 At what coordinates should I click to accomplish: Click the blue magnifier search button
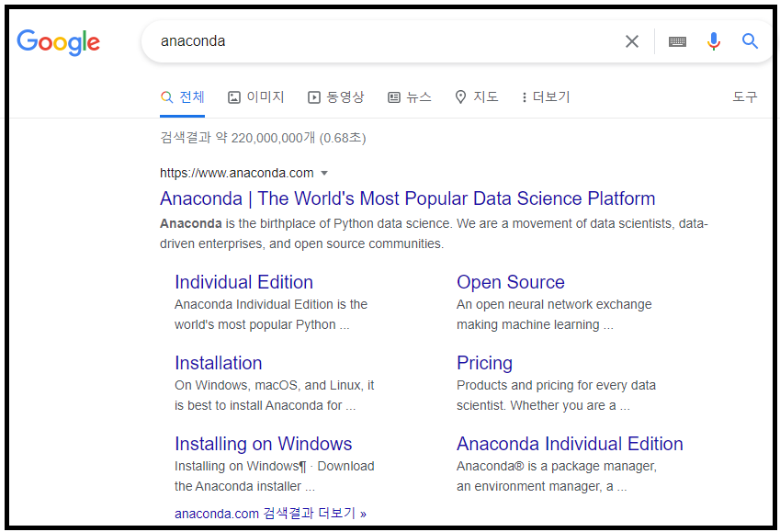(750, 41)
